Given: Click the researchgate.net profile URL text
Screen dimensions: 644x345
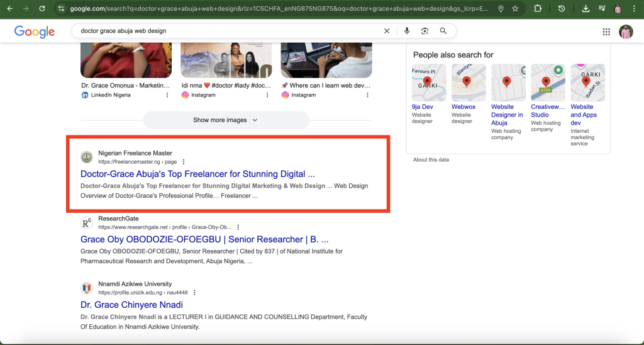Looking at the screenshot, I should pyautogui.click(x=165, y=227).
